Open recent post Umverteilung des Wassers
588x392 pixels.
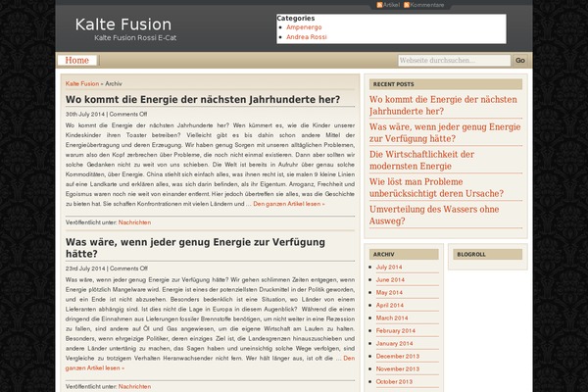pos(434,215)
